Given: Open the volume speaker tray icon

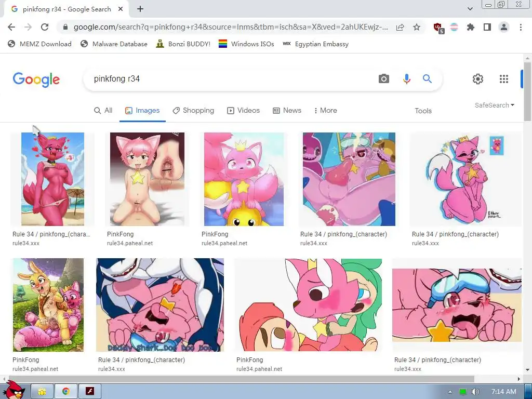Looking at the screenshot, I should (x=475, y=392).
